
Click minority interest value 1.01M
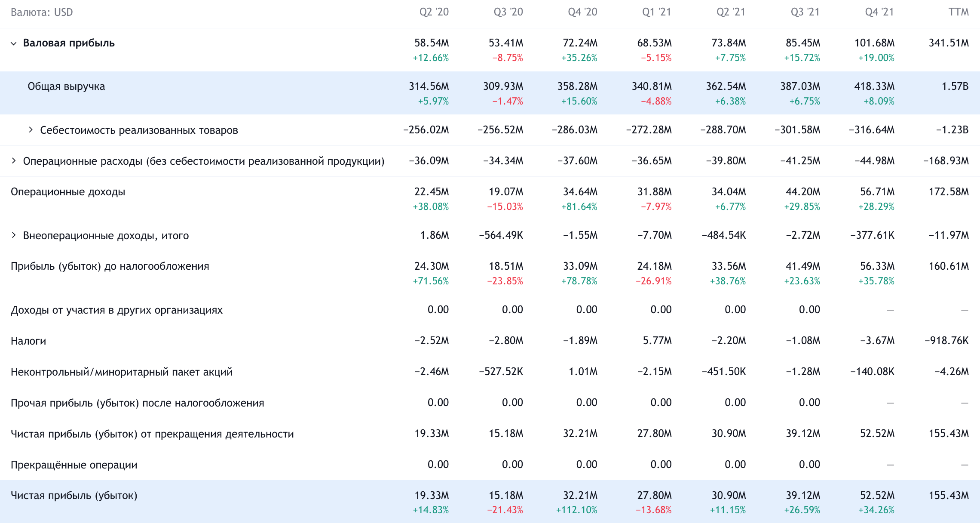(x=583, y=372)
